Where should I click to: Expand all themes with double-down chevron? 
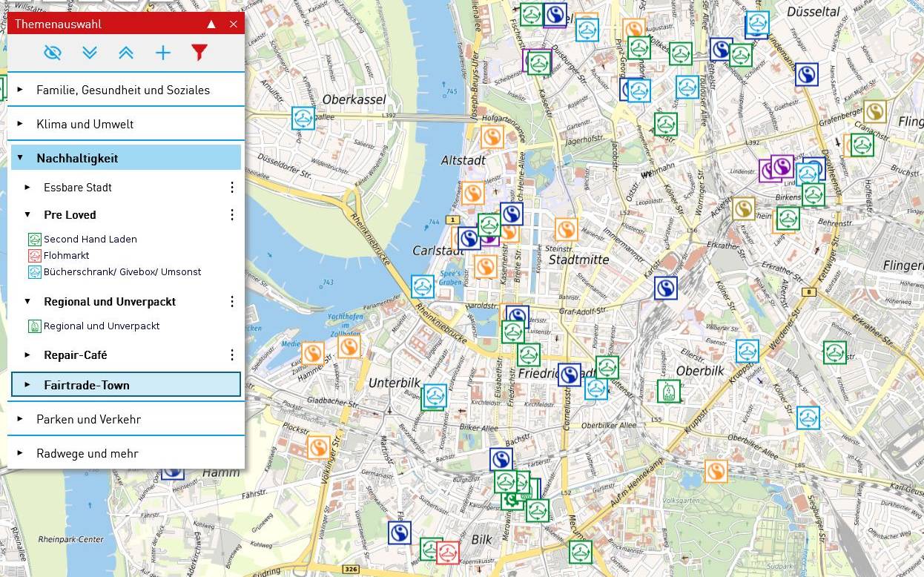pyautogui.click(x=90, y=53)
